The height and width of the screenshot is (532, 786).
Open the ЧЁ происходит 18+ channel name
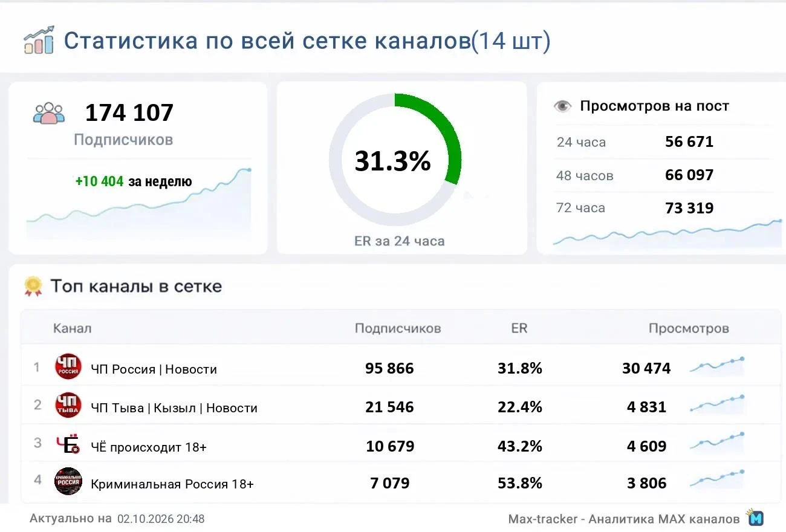(x=149, y=447)
